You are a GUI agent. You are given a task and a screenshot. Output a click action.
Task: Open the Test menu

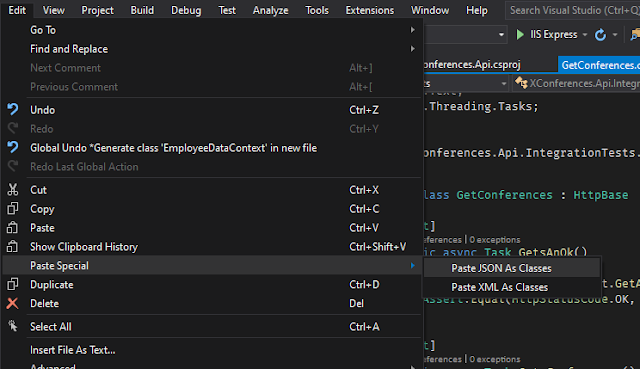click(x=227, y=10)
